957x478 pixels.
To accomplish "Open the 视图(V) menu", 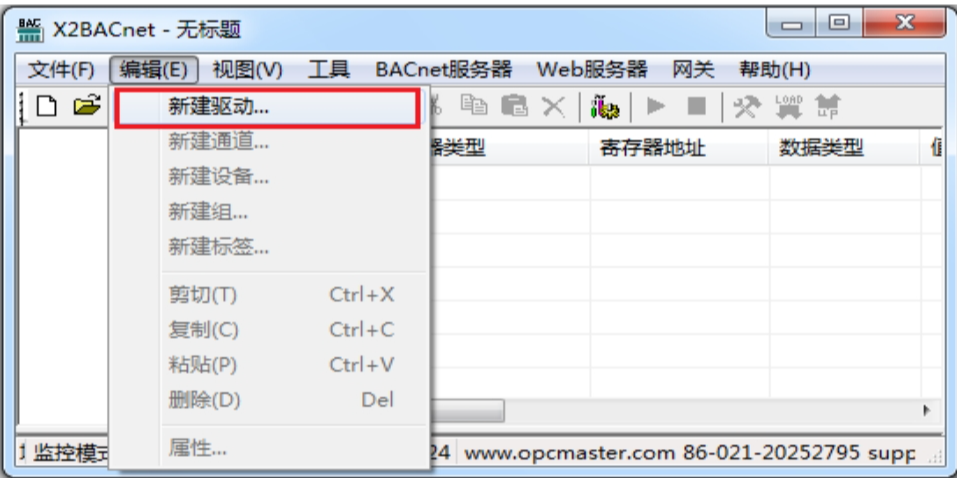I will (247, 70).
